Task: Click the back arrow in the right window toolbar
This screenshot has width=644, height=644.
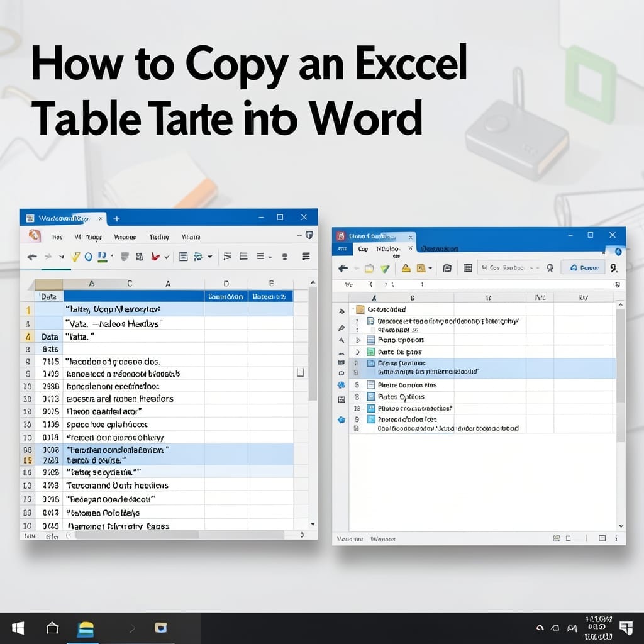Action: coord(343,268)
